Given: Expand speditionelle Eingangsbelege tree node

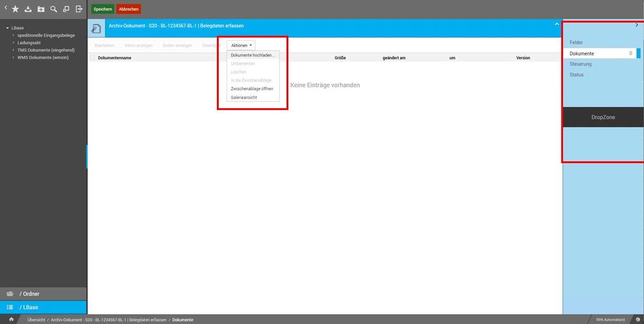Looking at the screenshot, I should pos(13,35).
